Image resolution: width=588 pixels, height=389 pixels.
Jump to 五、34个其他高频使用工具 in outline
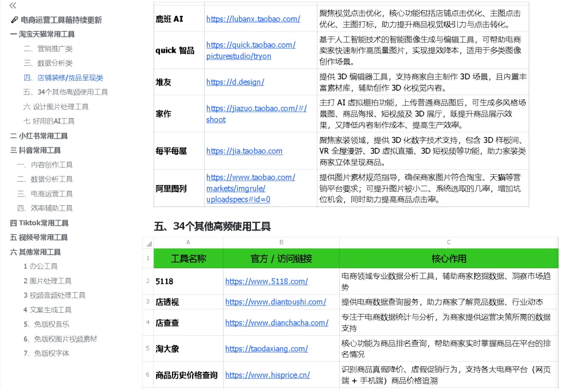click(66, 92)
